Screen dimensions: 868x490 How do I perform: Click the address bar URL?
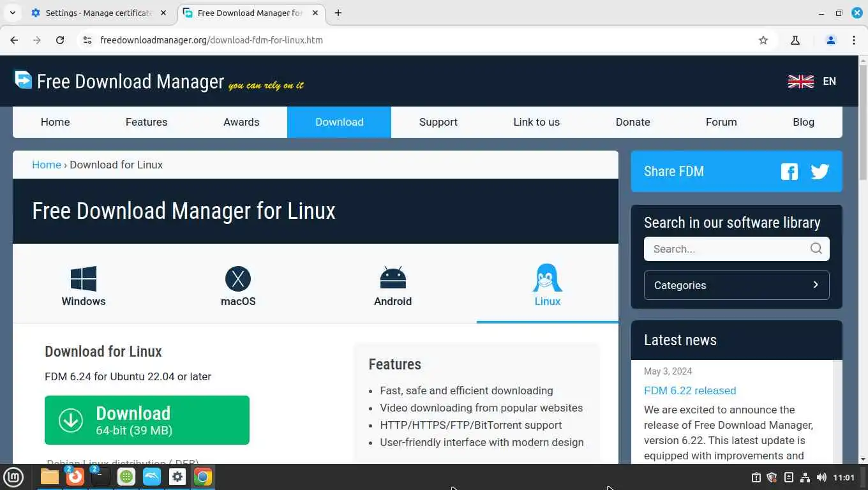(211, 40)
